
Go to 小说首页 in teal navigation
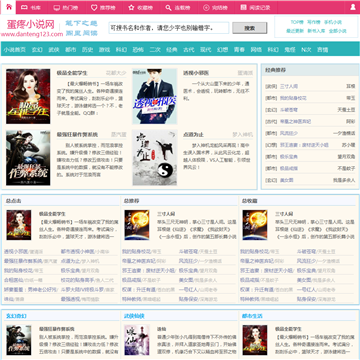coord(15,50)
